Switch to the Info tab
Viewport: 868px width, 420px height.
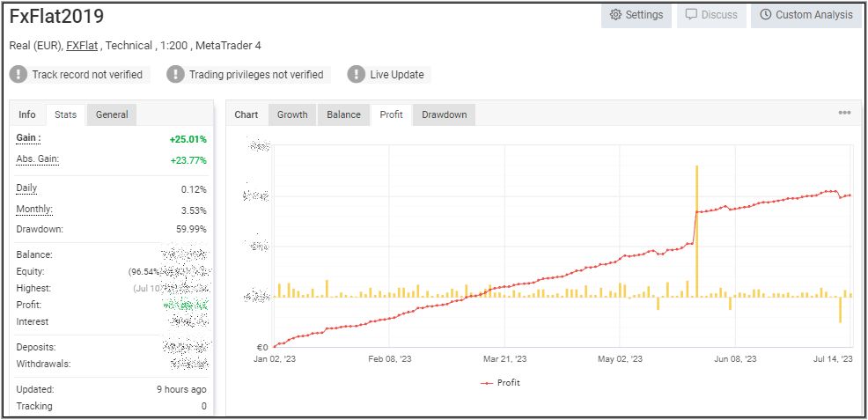tap(27, 114)
